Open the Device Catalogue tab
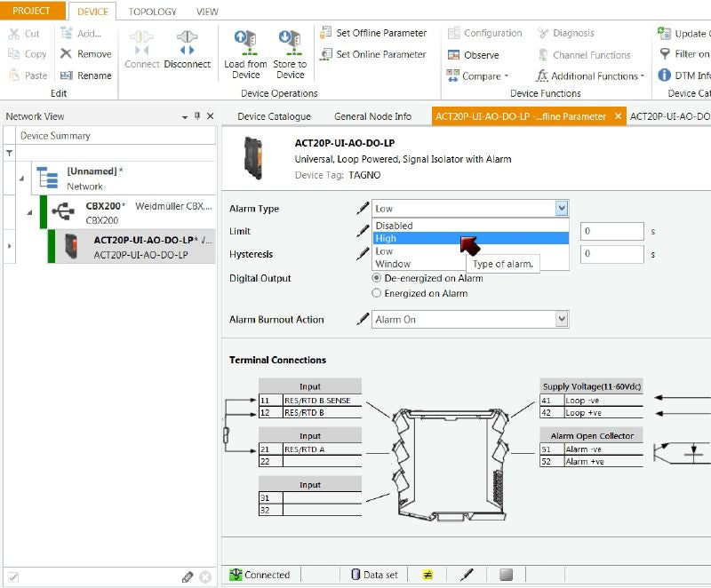 coord(274,116)
